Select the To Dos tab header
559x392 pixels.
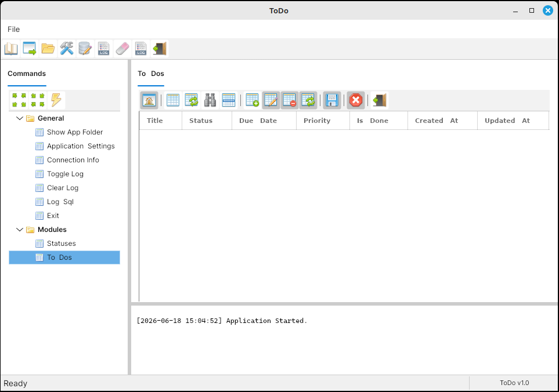click(x=151, y=74)
